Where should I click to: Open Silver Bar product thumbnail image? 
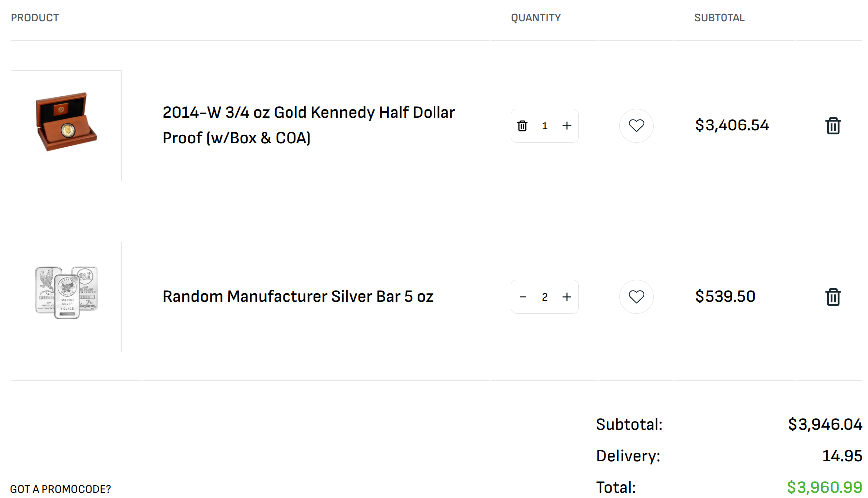[x=66, y=297]
